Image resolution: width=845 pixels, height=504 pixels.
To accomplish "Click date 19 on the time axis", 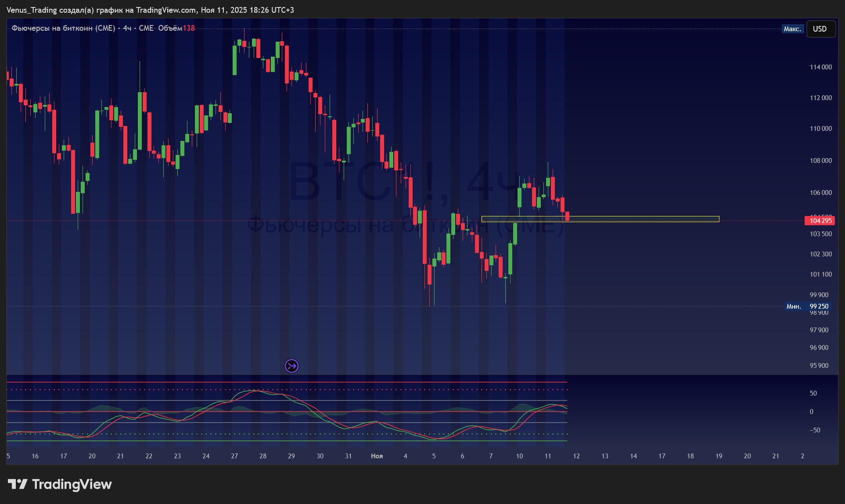I will coord(719,456).
